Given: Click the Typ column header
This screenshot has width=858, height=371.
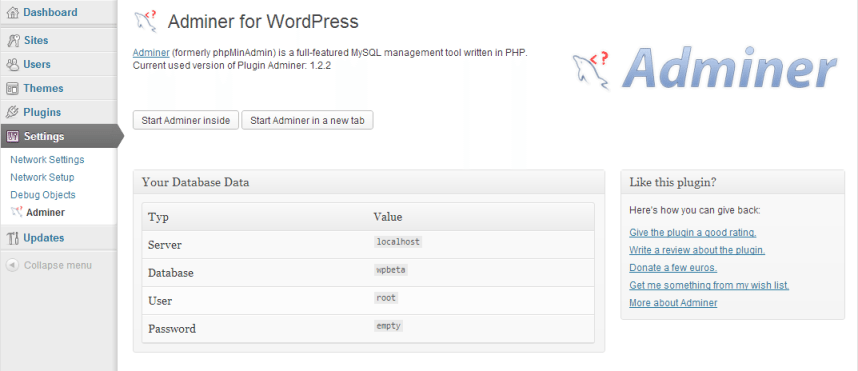Looking at the screenshot, I should click(x=158, y=217).
